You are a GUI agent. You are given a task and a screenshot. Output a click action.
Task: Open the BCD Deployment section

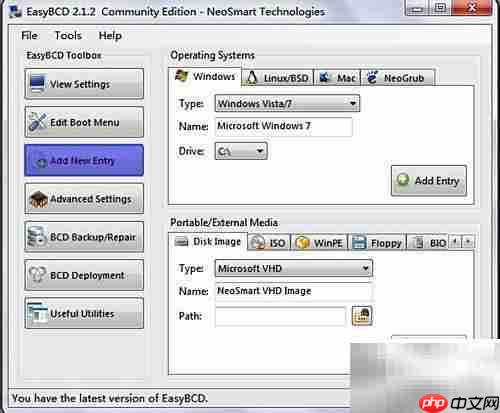84,275
